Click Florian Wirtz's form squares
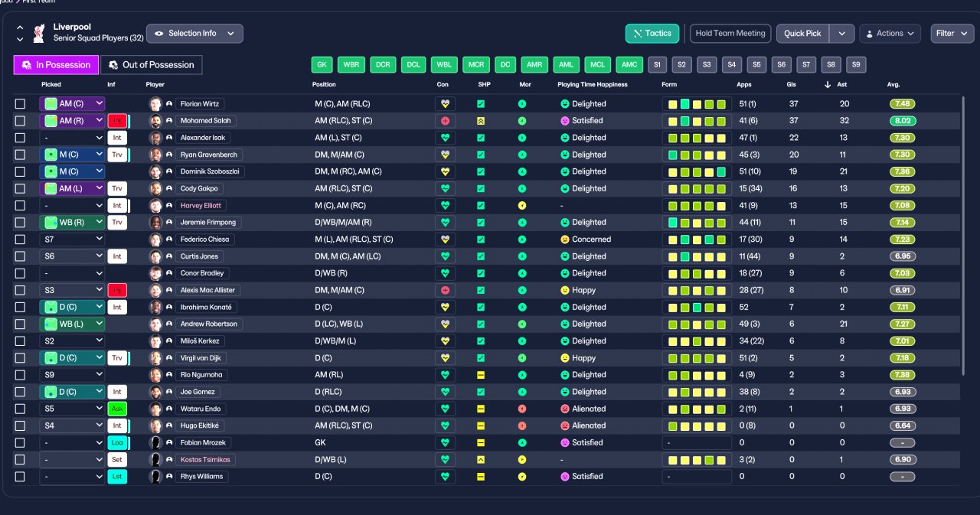This screenshot has width=980, height=515. click(697, 104)
